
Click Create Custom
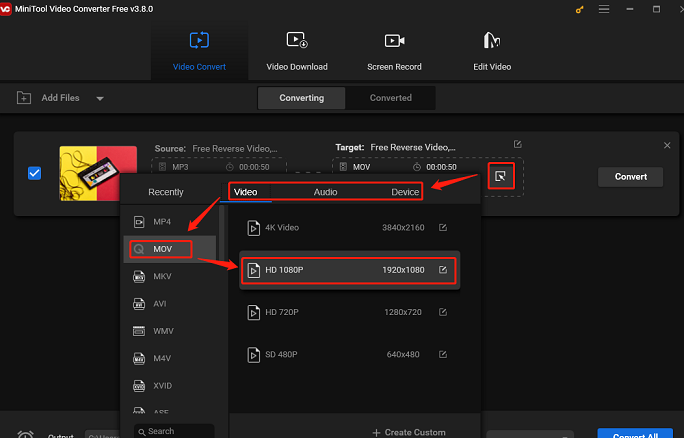pyautogui.click(x=409, y=432)
